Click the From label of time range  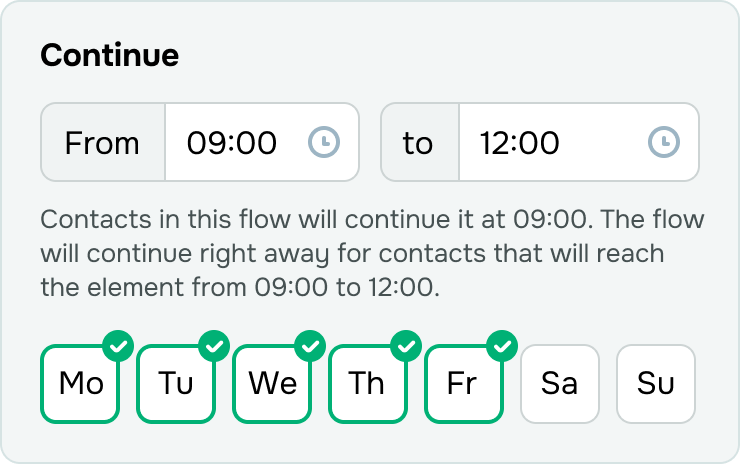[102, 142]
